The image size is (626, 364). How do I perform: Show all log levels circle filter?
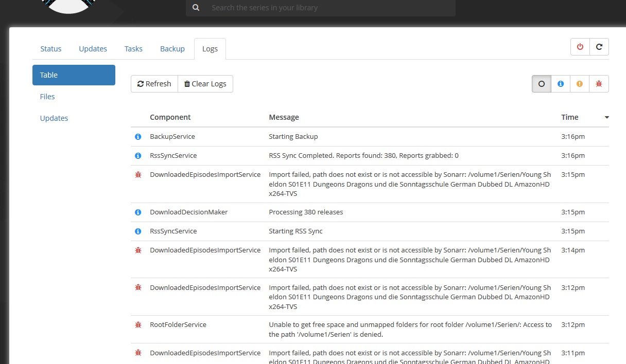click(542, 84)
